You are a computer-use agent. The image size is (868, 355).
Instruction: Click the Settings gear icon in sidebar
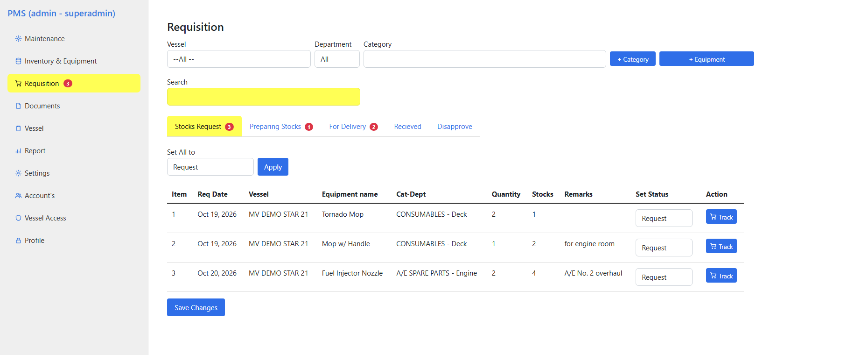(18, 173)
